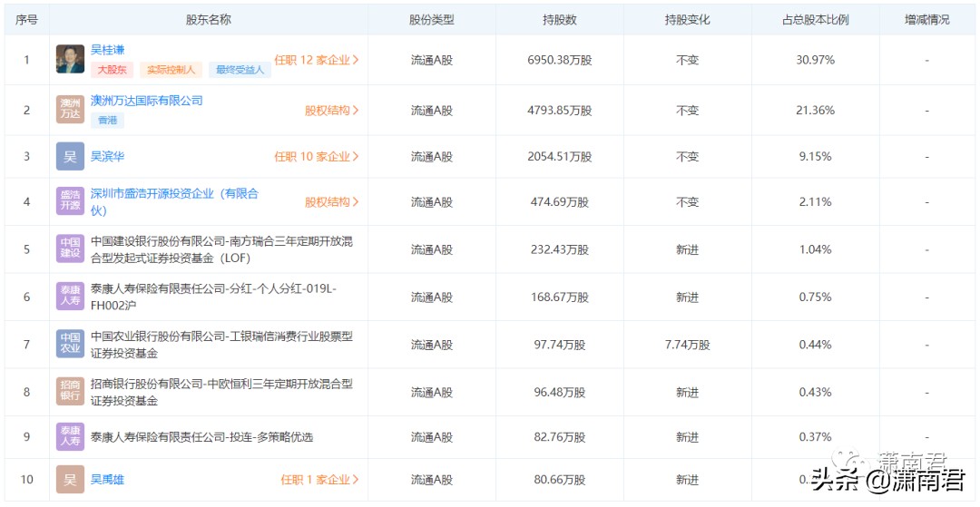This screenshot has width=980, height=507.
Task: Click the 澳洲万达 company logo icon
Action: [x=70, y=109]
